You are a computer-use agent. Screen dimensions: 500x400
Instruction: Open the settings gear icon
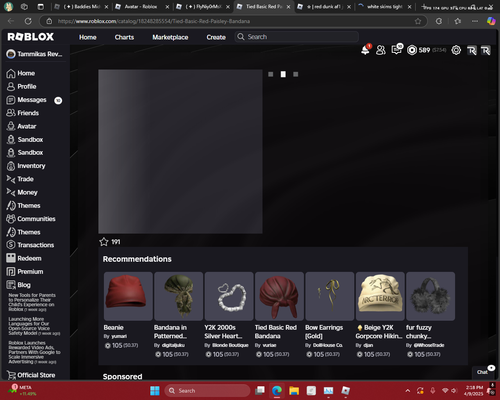456,50
